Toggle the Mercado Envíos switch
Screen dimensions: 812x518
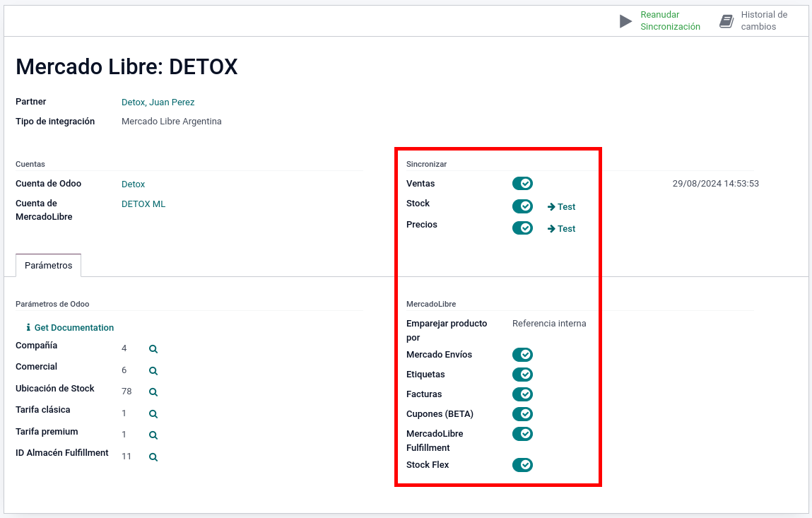pos(522,354)
